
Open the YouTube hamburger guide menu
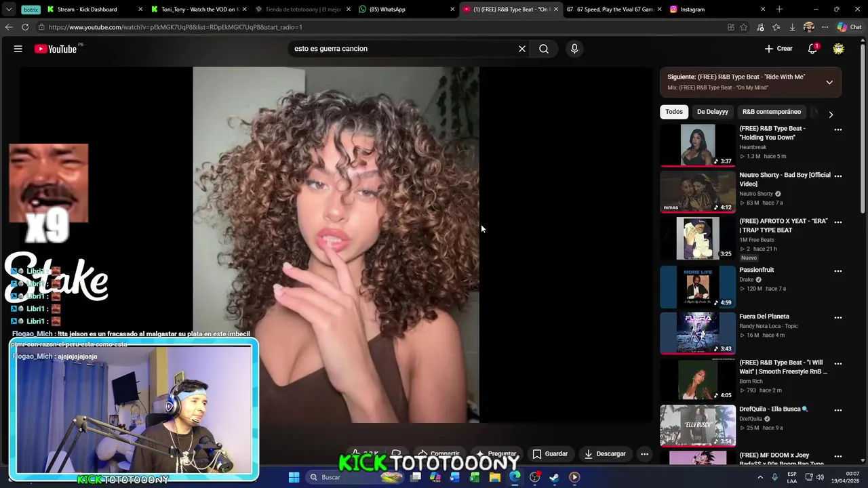[18, 49]
